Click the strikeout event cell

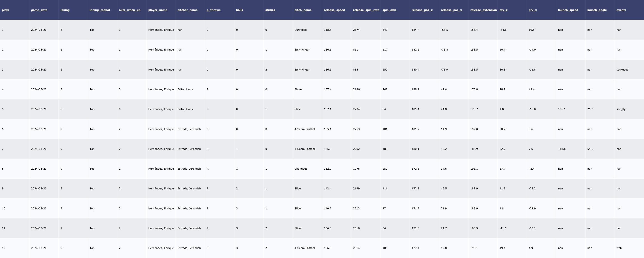click(622, 70)
